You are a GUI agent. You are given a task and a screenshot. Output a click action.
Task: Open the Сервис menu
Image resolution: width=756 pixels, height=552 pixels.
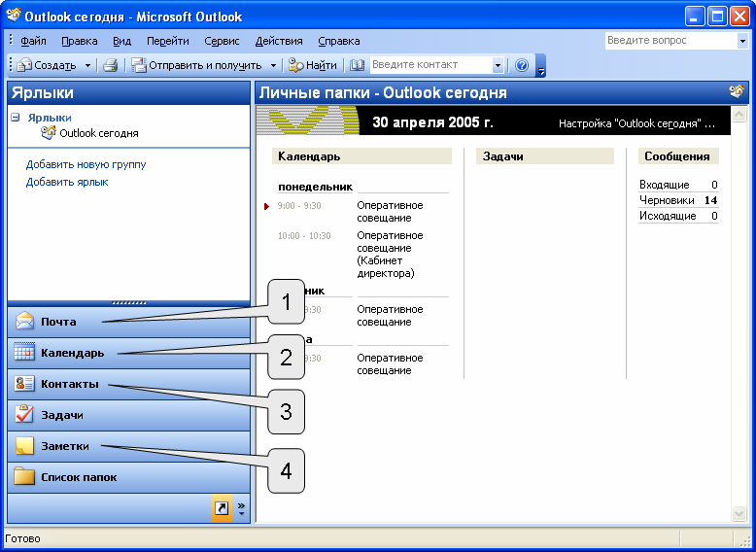click(222, 41)
